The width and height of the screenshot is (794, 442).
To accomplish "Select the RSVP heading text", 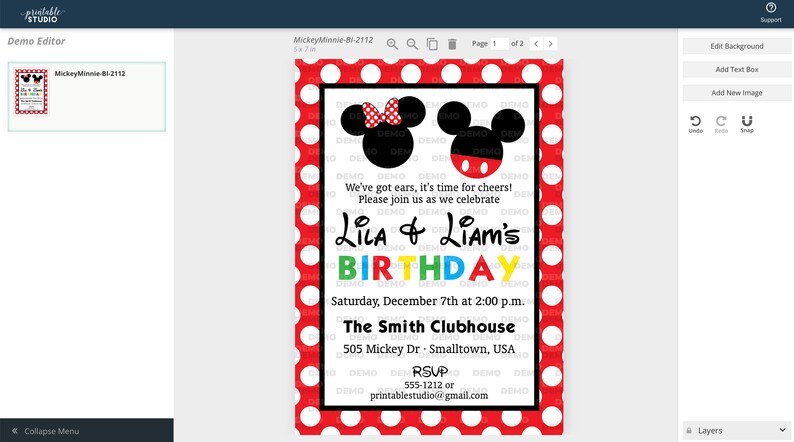I will (429, 372).
